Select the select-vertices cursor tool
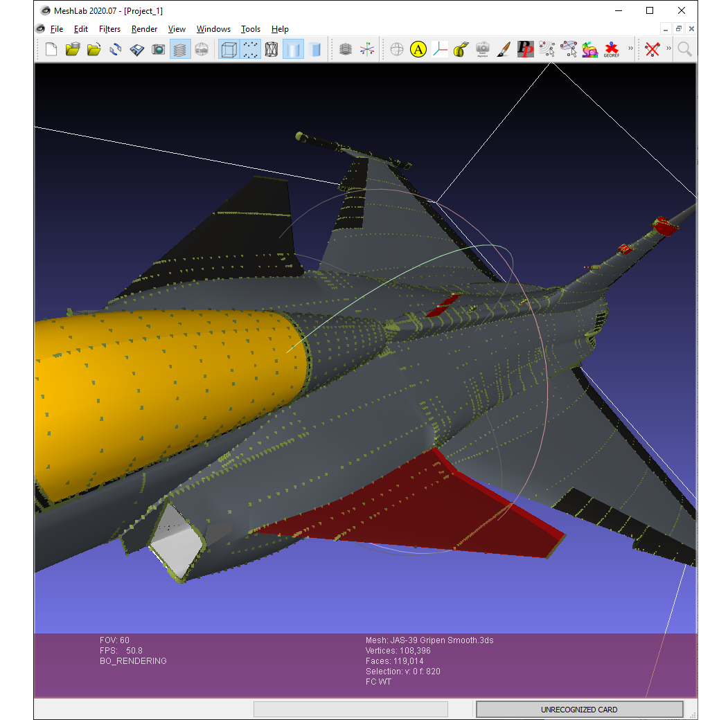Screen dimensions: 728x720 coord(547,49)
